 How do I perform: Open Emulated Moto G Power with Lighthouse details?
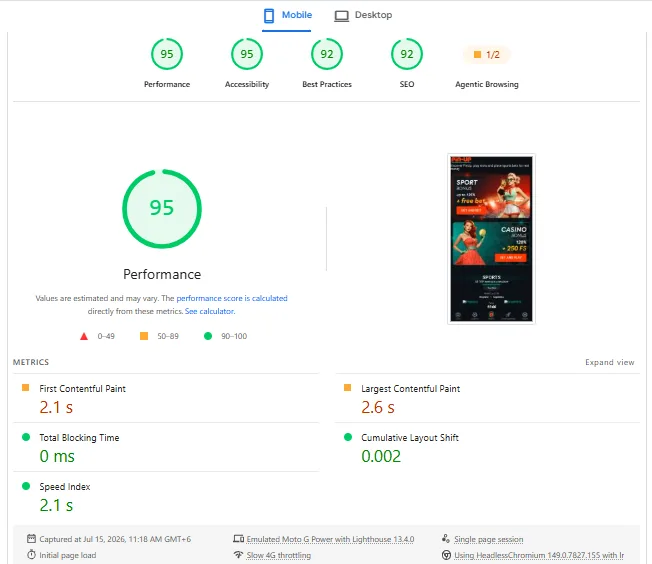coord(330,539)
